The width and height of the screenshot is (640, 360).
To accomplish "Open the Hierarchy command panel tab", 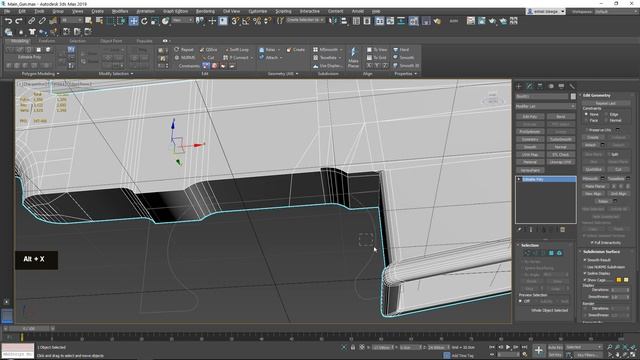I will 540,86.
